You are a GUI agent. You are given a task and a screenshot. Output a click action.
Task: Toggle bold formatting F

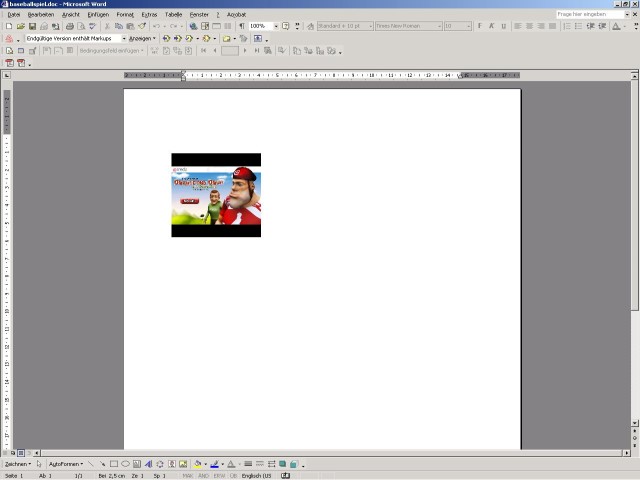click(x=480, y=26)
